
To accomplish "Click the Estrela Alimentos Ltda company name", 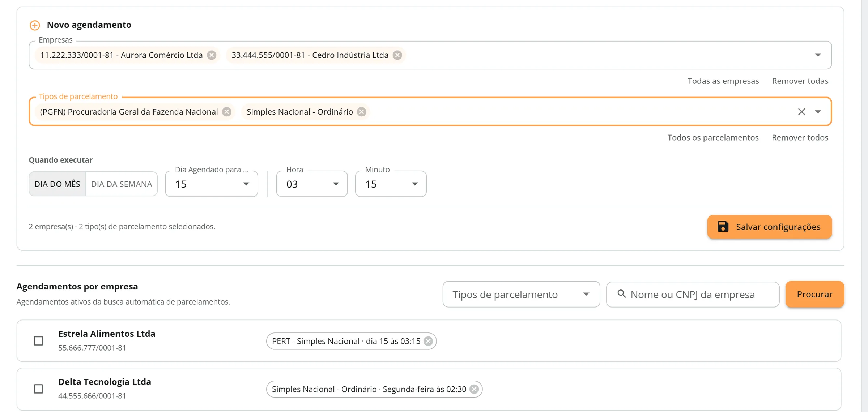I will (x=107, y=334).
